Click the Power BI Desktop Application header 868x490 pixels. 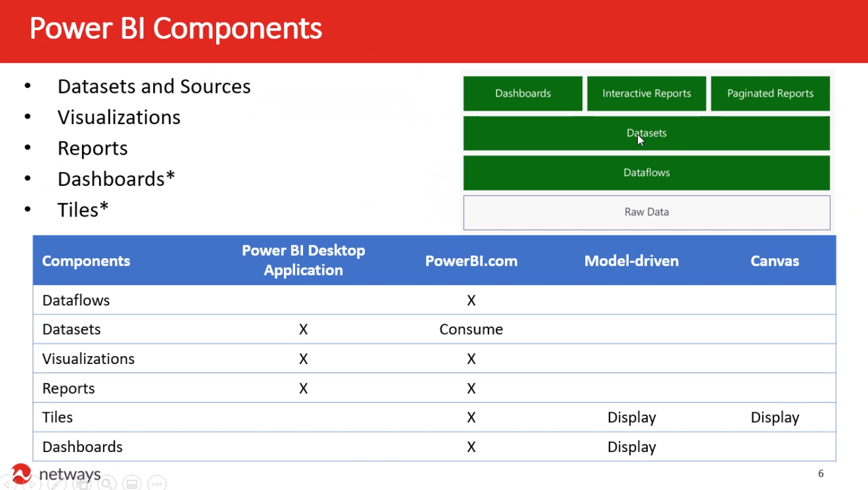(303, 261)
